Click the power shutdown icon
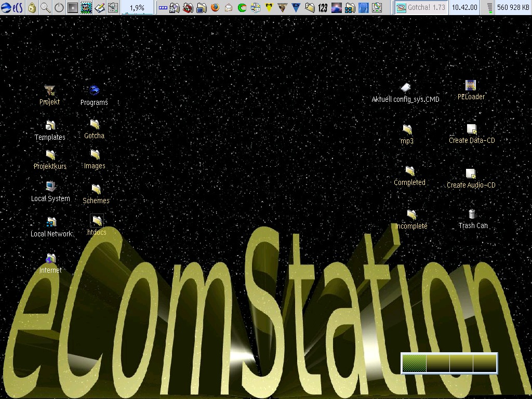The image size is (532, 399). pyautogui.click(x=59, y=8)
